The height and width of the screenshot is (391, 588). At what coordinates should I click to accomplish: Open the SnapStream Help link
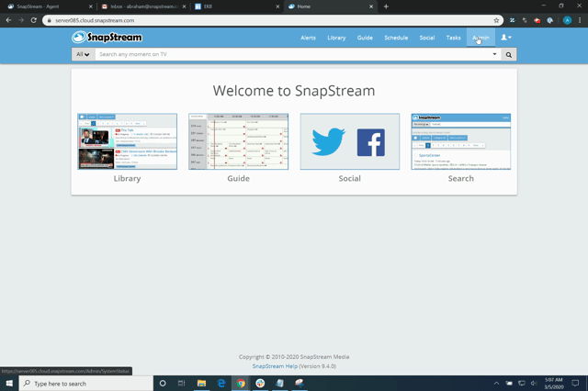[x=275, y=366]
